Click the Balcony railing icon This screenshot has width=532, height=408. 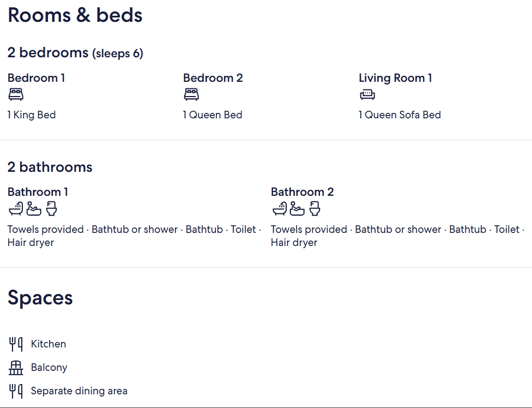point(16,368)
